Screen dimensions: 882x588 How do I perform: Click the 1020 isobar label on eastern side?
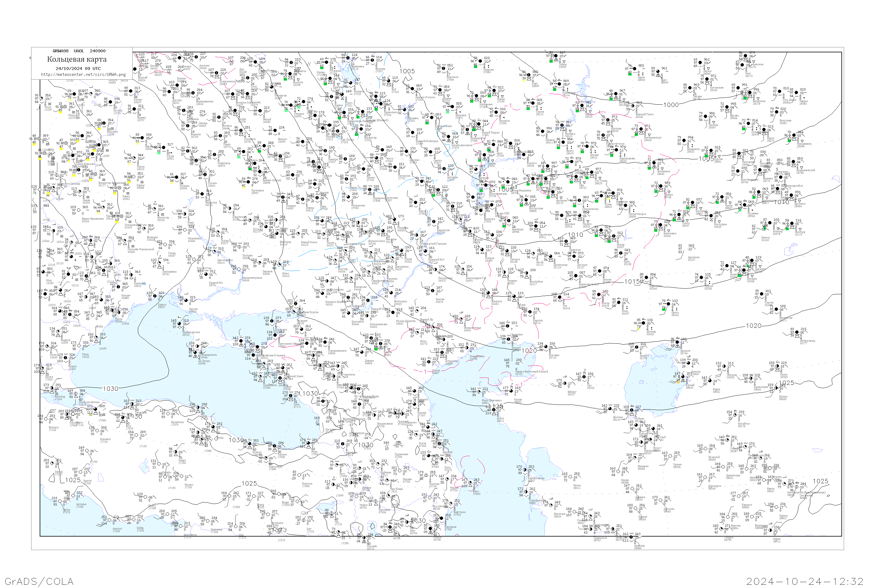point(753,325)
